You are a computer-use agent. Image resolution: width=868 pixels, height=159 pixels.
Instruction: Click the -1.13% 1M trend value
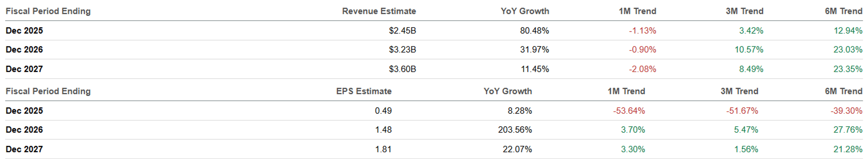pos(643,30)
